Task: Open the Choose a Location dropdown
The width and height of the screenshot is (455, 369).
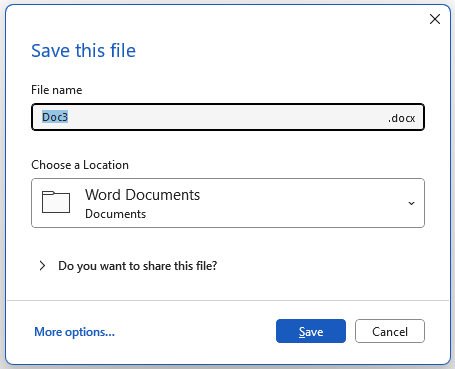Action: tap(228, 203)
